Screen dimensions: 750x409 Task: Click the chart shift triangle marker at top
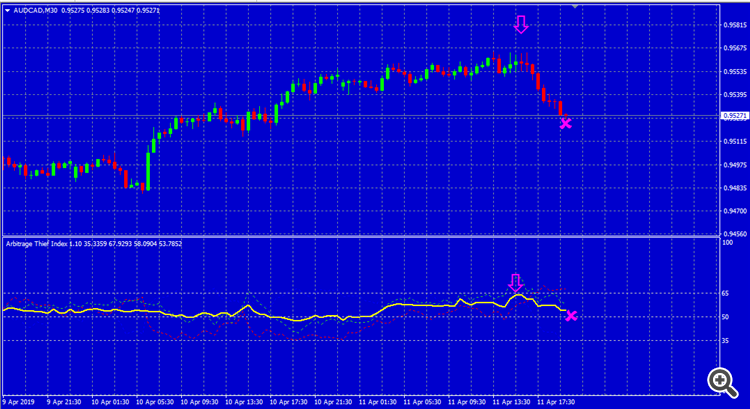(x=575, y=6)
